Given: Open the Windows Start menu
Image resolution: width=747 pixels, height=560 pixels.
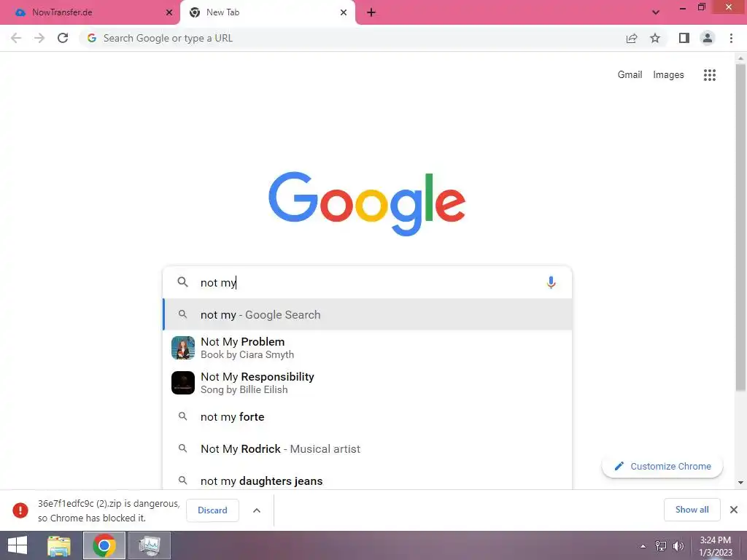Looking at the screenshot, I should (18, 545).
